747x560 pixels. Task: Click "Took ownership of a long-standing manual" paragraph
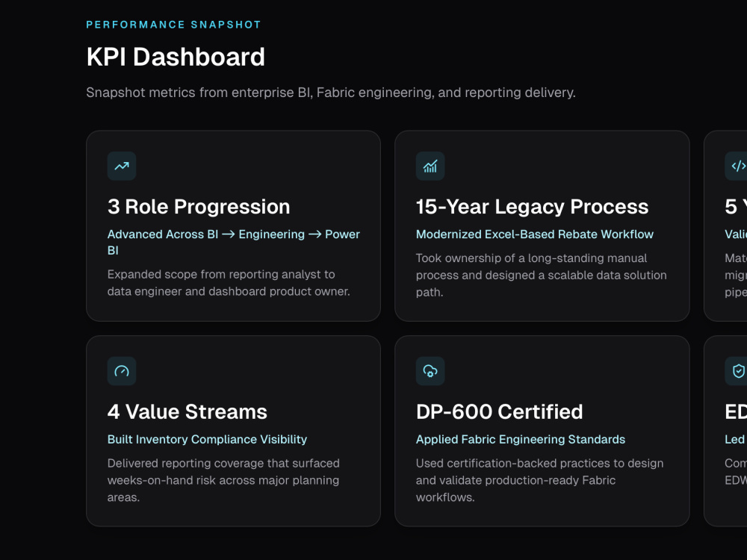point(541,276)
